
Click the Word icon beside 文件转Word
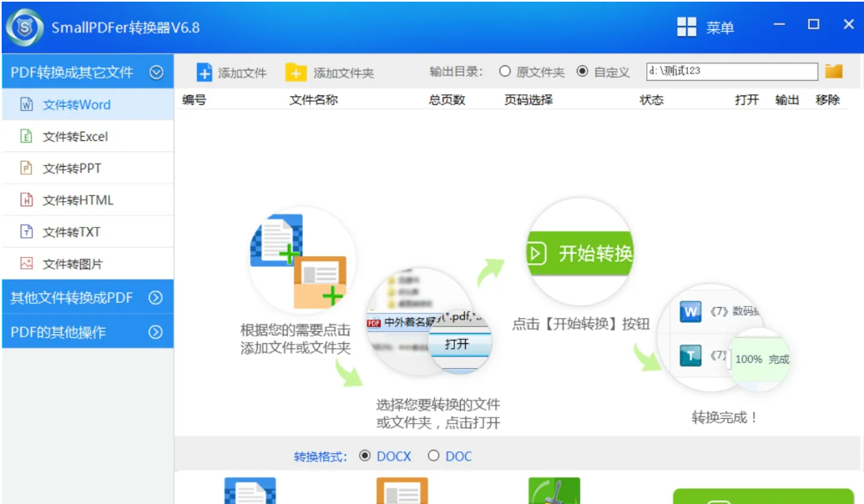(27, 104)
